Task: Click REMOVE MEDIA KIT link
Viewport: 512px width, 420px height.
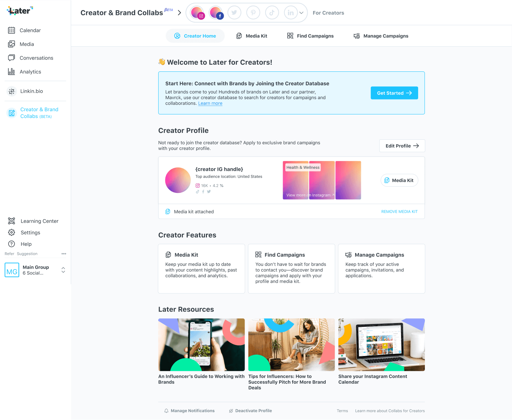Action: tap(399, 212)
